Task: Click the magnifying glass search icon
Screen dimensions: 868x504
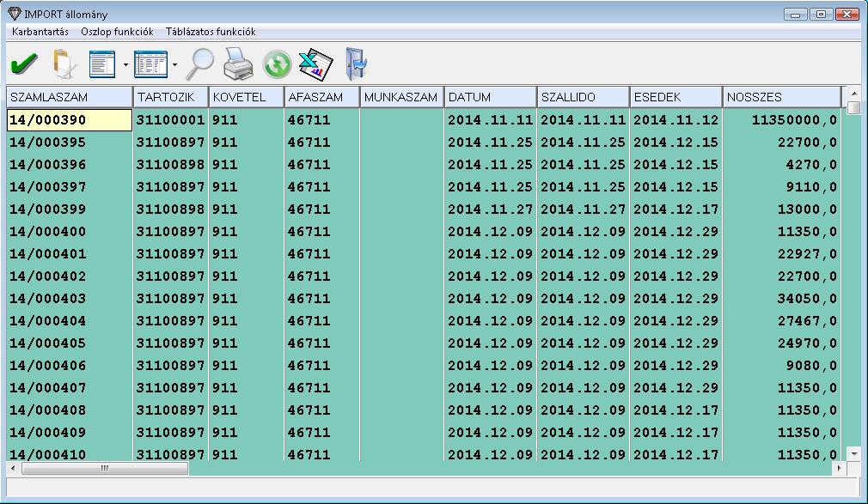Action: 201,64
